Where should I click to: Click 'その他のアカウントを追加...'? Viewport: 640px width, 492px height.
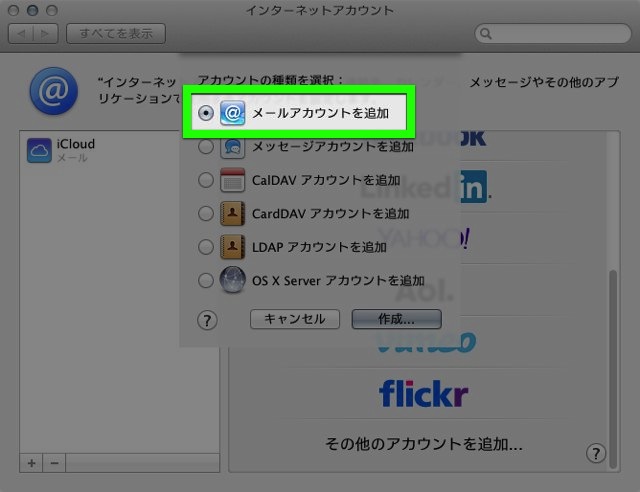[x=424, y=444]
